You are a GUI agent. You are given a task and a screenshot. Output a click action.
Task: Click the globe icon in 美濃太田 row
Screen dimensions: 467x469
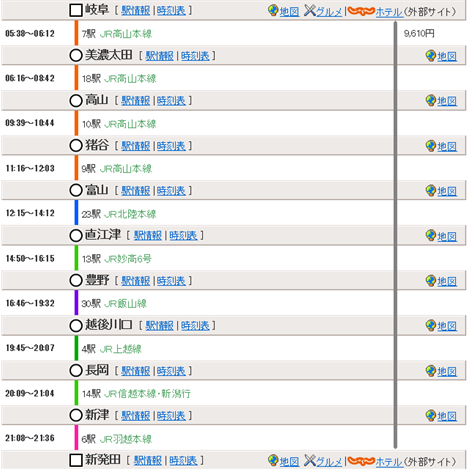pos(431,56)
